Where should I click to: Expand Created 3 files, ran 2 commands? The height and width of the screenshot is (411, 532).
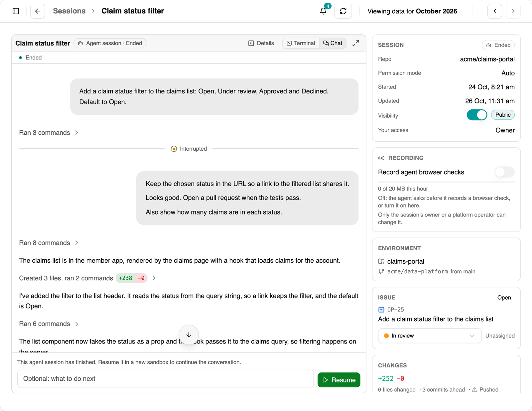(87, 278)
